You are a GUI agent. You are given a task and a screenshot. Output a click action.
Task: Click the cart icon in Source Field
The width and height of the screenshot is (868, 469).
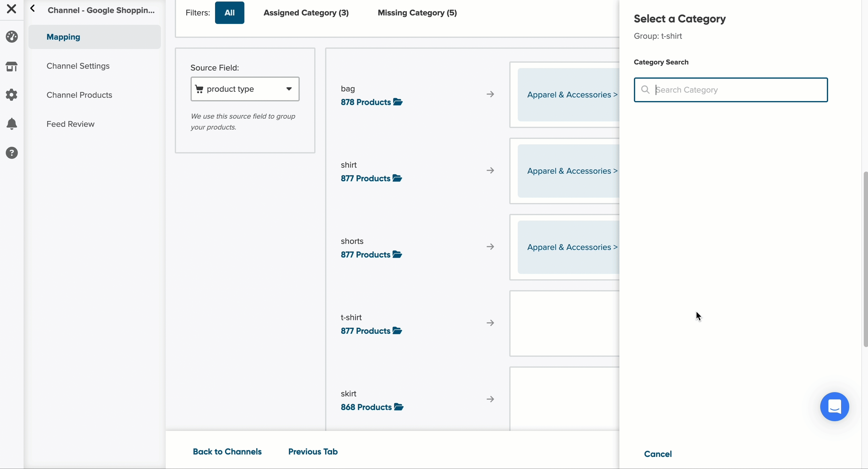[x=199, y=89]
